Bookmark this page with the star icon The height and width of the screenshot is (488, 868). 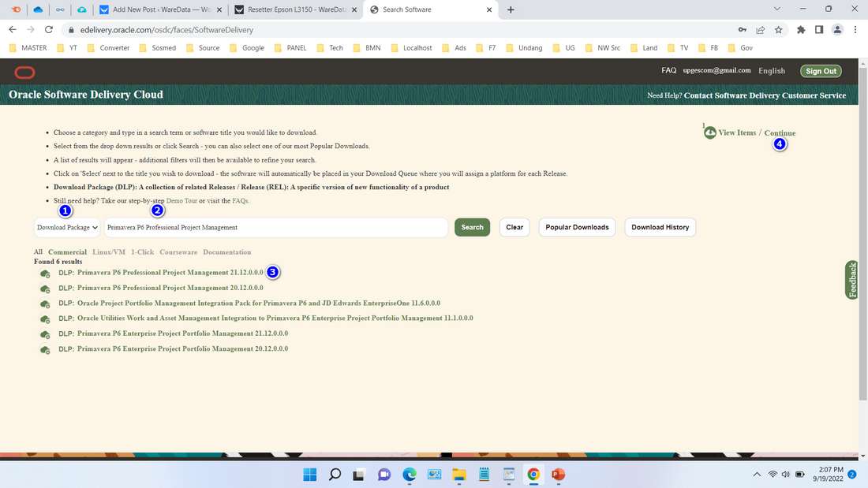coord(778,29)
